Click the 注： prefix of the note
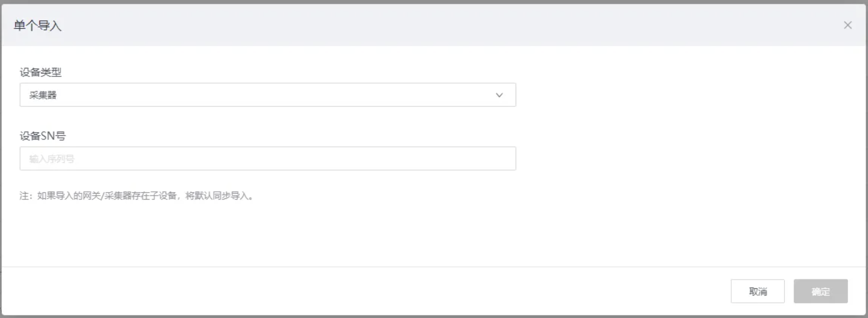 26,196
